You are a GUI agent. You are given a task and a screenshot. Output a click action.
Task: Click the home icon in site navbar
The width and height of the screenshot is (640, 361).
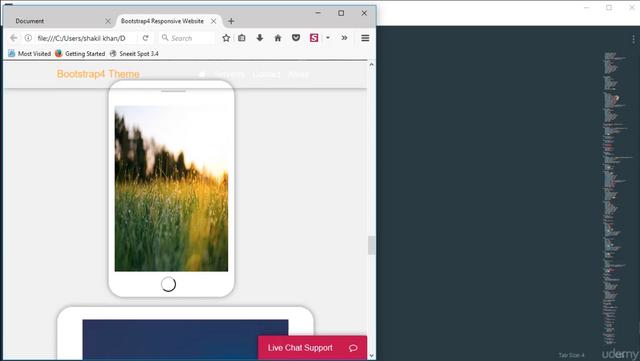pos(202,74)
